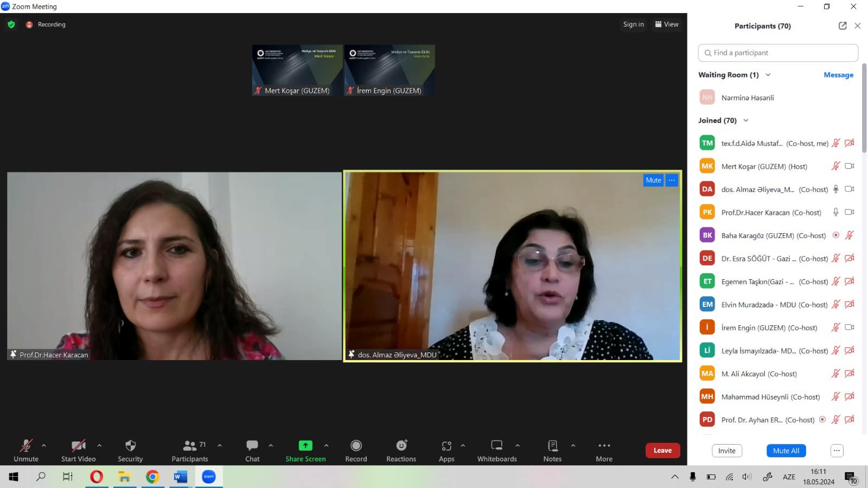Click camera icon for İrem Engin (GUZEM) in list

[850, 328]
